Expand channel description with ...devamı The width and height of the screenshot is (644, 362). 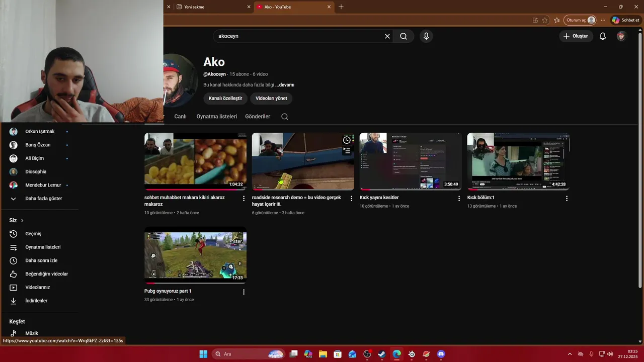pos(285,85)
